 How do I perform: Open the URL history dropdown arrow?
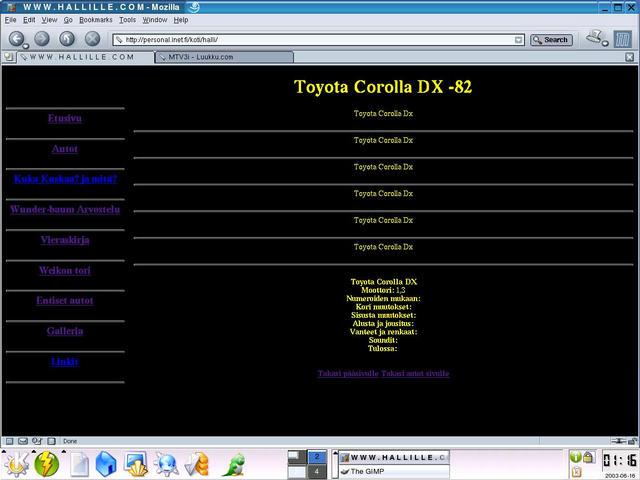pyautogui.click(x=518, y=40)
